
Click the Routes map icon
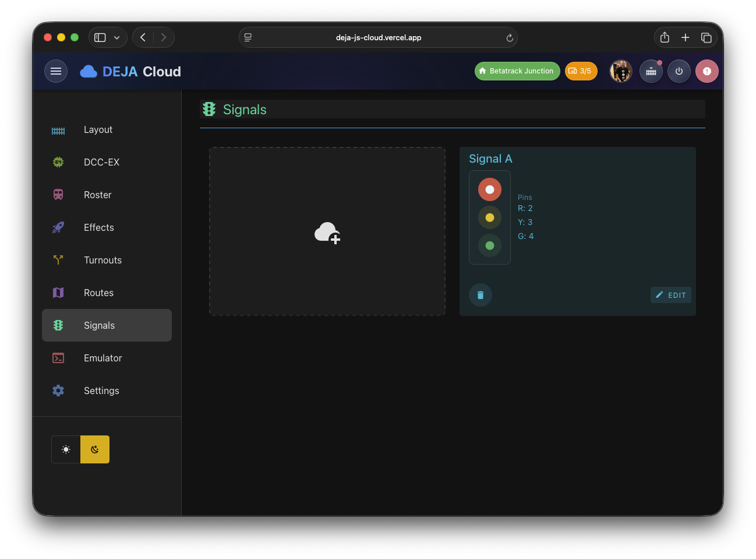(x=58, y=293)
